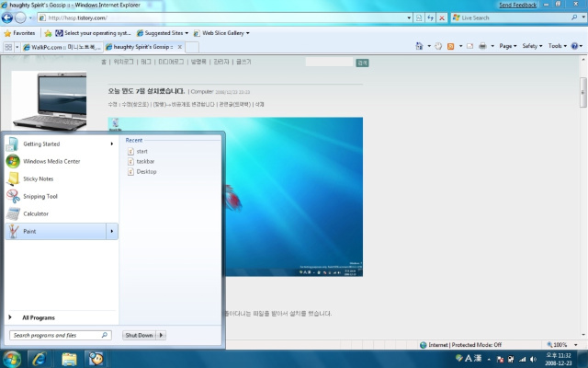Click 'Select your operating syst...' favorite link
The width and height of the screenshot is (588, 368).
(x=93, y=33)
